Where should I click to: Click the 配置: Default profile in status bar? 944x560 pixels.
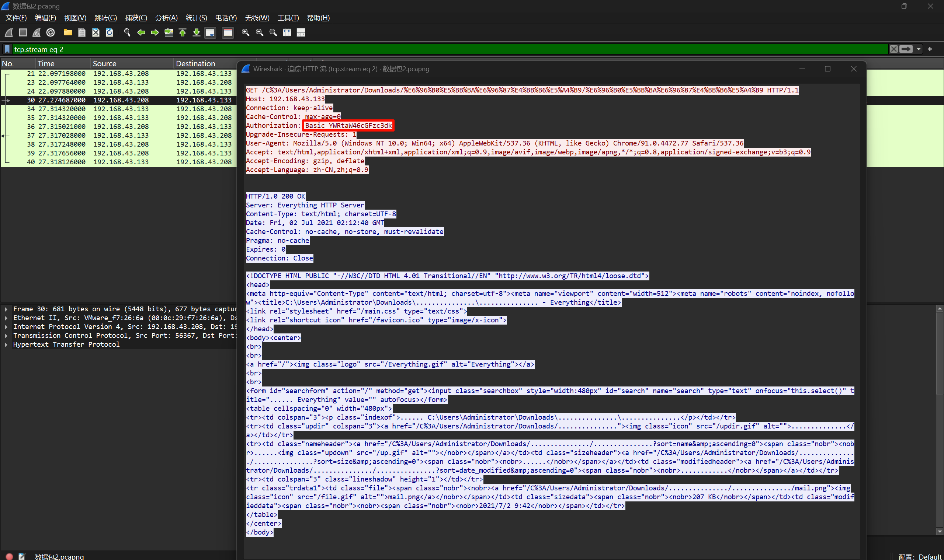point(920,557)
